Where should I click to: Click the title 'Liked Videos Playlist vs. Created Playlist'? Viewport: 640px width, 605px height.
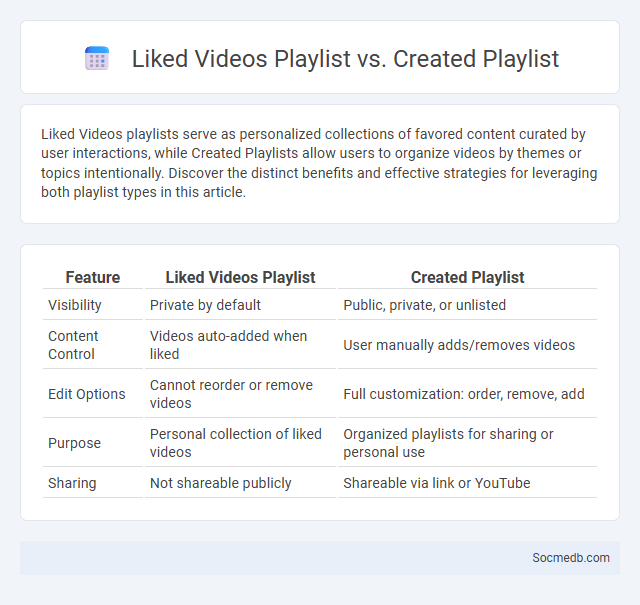[345, 58]
